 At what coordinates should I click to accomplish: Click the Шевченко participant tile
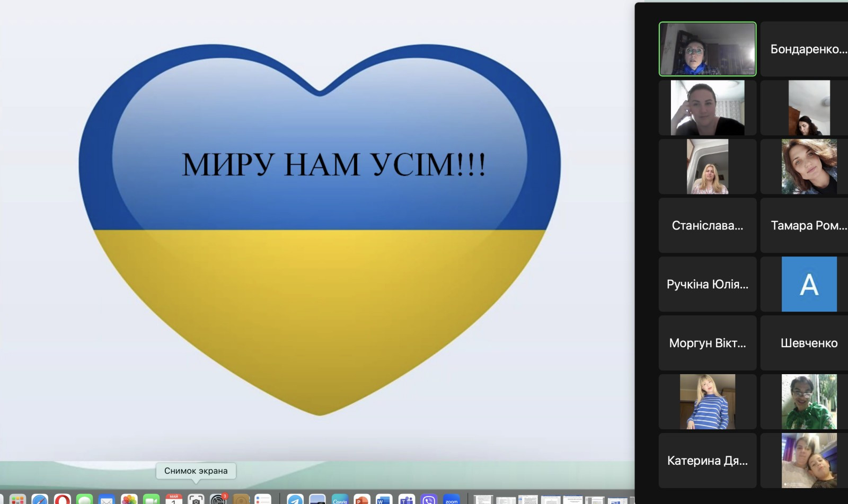[x=804, y=343]
